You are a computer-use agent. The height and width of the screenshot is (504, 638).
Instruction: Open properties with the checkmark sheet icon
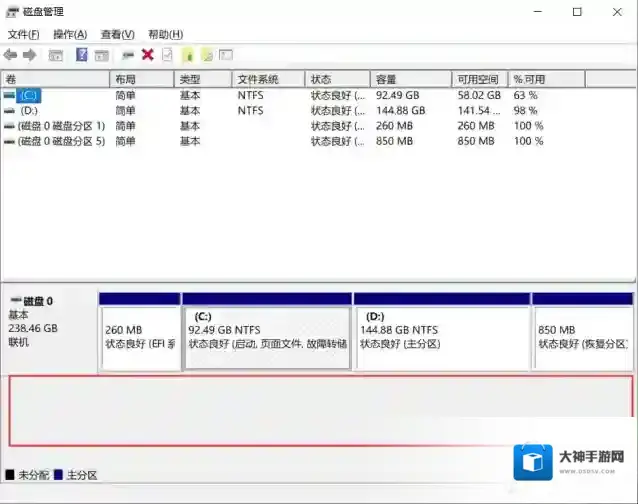tap(167, 55)
